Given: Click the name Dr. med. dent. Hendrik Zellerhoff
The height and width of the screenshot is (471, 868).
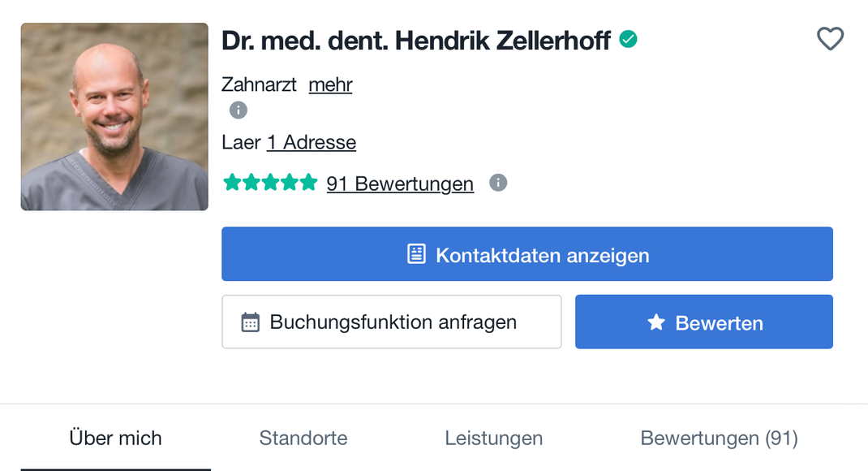Looking at the screenshot, I should [415, 41].
